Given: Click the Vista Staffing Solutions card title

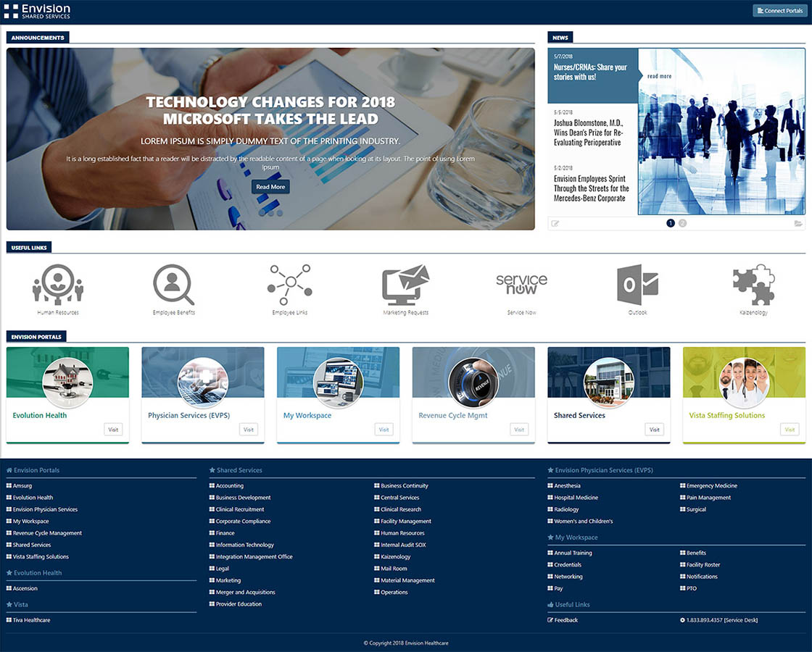Looking at the screenshot, I should pyautogui.click(x=727, y=415).
